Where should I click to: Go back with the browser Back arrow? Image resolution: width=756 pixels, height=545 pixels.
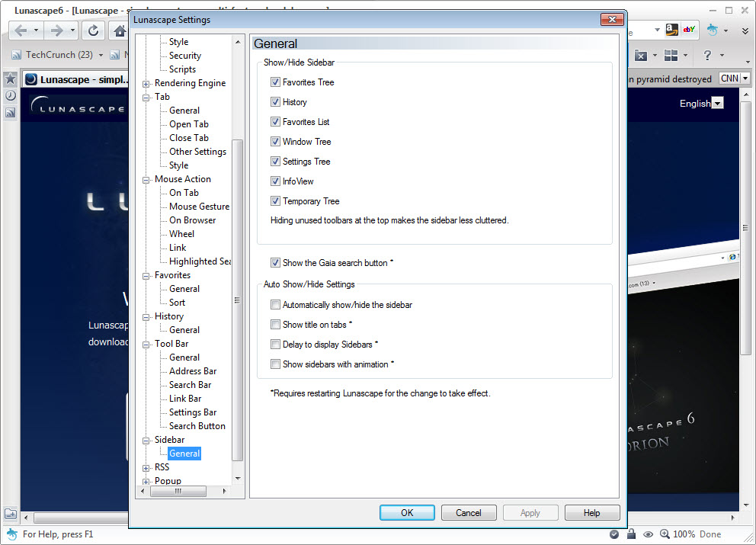tap(21, 30)
